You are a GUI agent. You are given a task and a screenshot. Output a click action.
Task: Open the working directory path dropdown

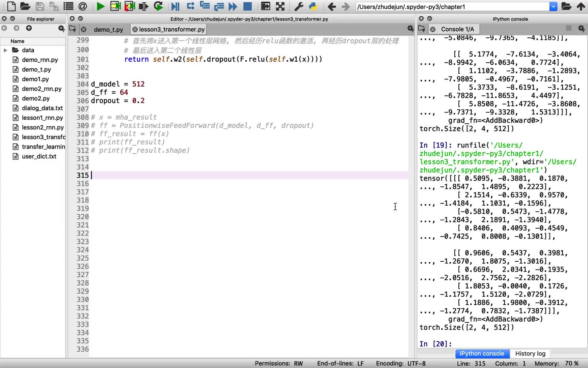click(553, 6)
